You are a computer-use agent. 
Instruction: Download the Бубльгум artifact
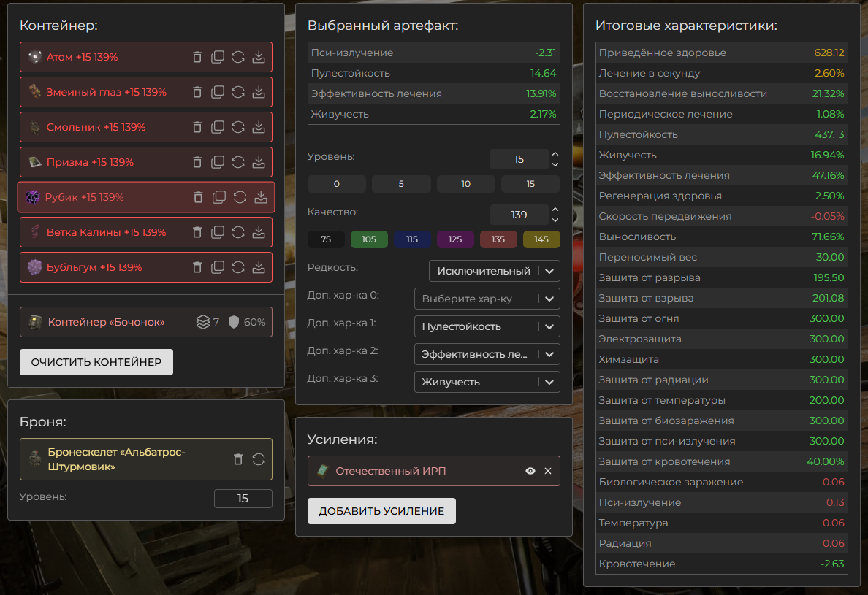[259, 267]
